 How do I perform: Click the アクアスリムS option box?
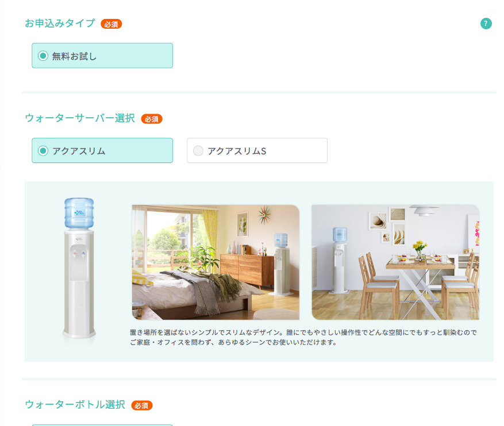coord(257,150)
